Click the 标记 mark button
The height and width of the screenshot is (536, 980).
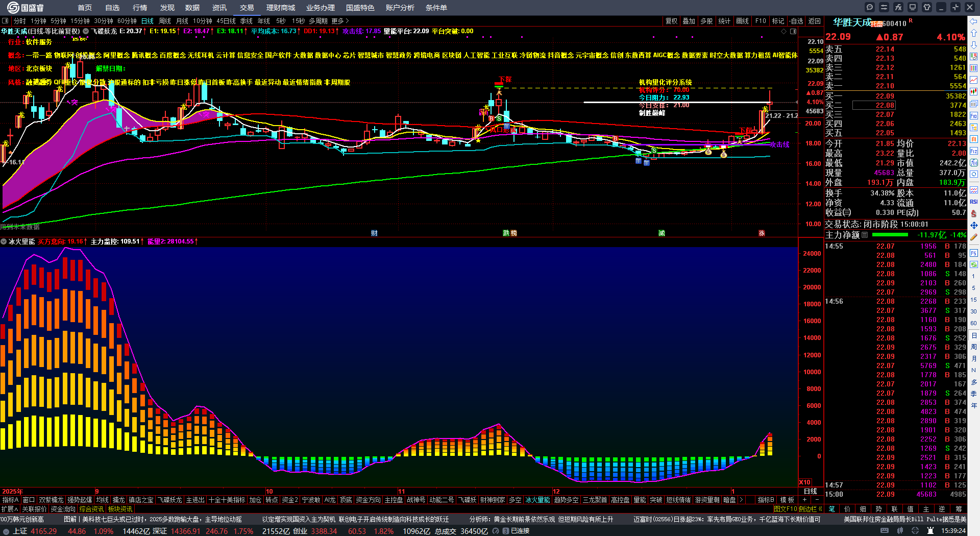[x=778, y=21]
